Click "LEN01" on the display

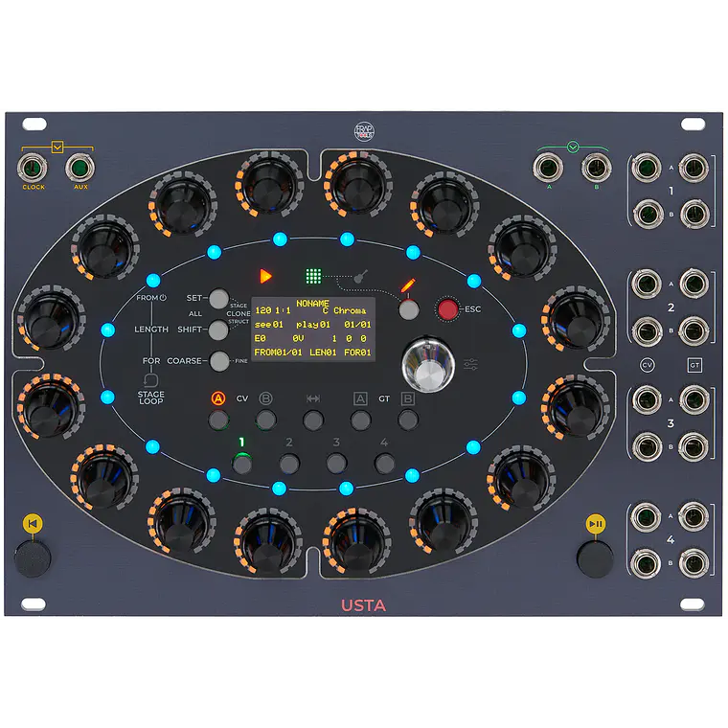pyautogui.click(x=323, y=353)
